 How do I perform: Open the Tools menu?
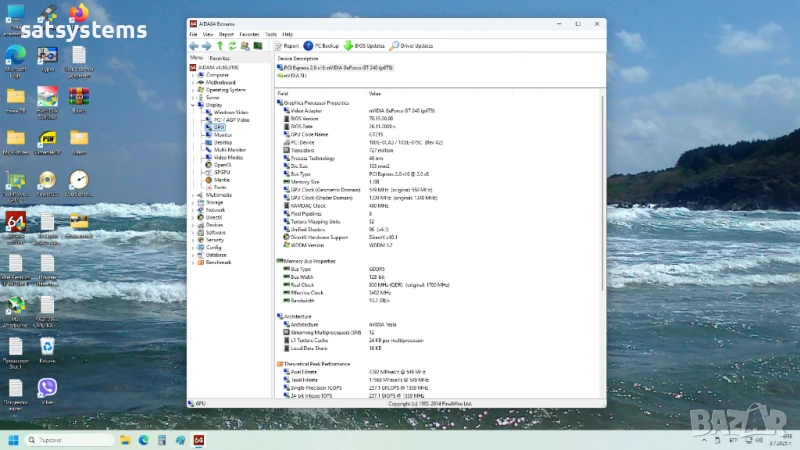pyautogui.click(x=271, y=34)
